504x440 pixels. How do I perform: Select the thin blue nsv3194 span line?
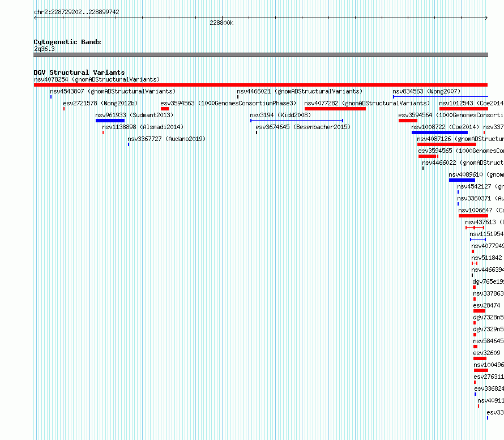coord(297,121)
